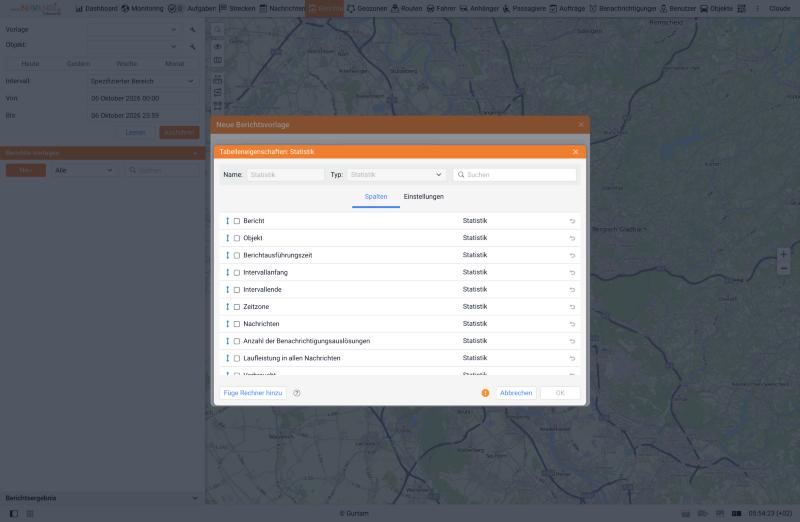This screenshot has height=522, width=800.
Task: Switch to the Spalten tab
Action: 376,197
